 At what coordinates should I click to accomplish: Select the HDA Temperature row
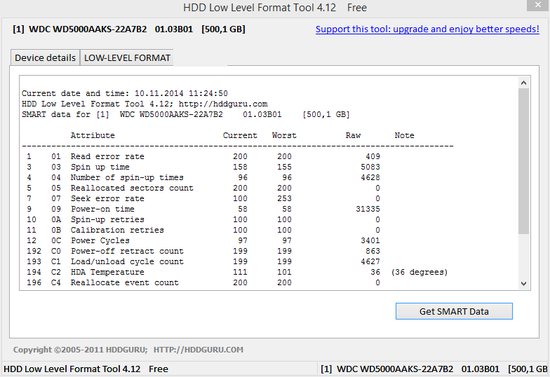pyautogui.click(x=237, y=272)
